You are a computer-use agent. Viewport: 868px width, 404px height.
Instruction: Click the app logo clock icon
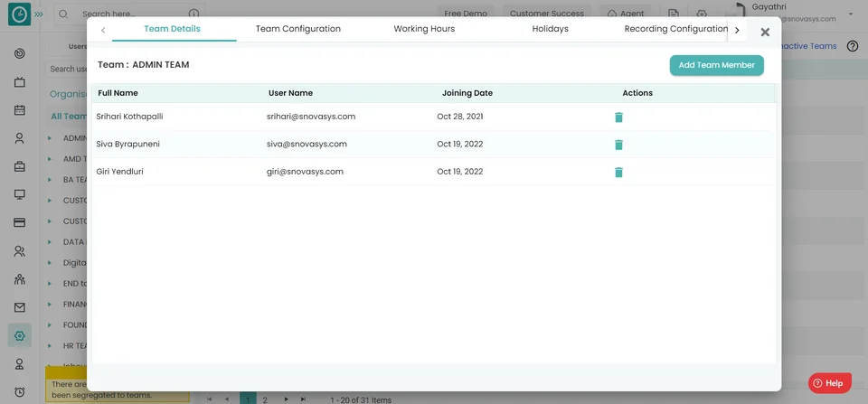(x=19, y=14)
